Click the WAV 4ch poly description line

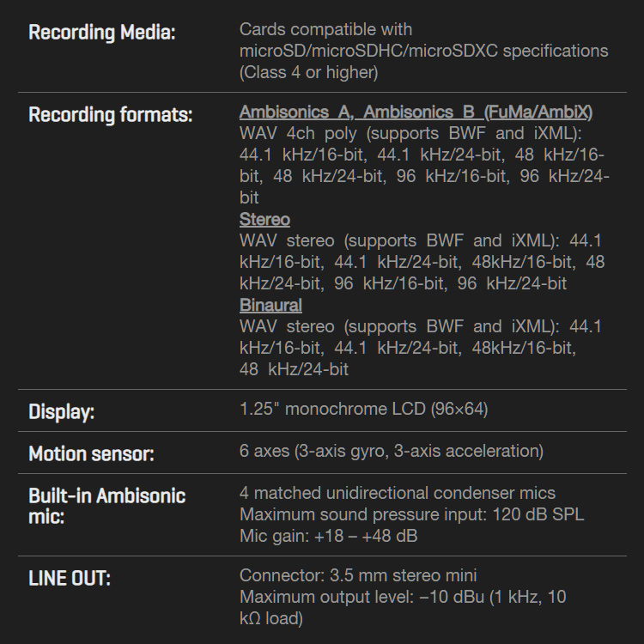coord(410,133)
